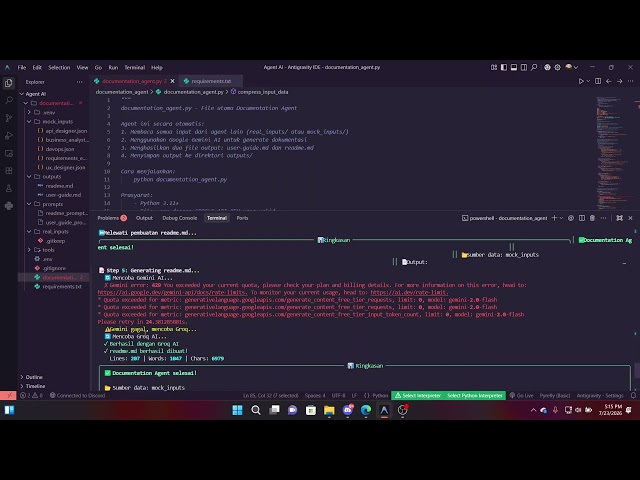Navigate back with the left arrow
Viewport: 640px width, 480px height.
click(609, 81)
